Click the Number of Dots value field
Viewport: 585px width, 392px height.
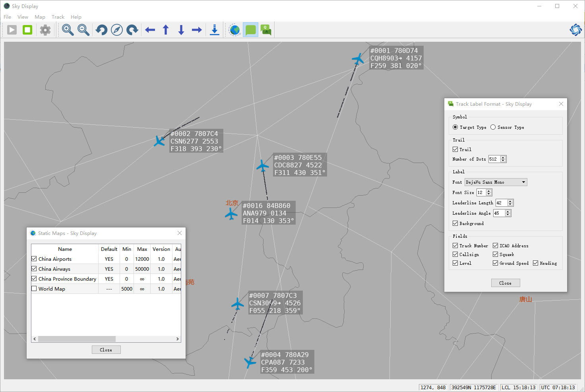pyautogui.click(x=494, y=159)
